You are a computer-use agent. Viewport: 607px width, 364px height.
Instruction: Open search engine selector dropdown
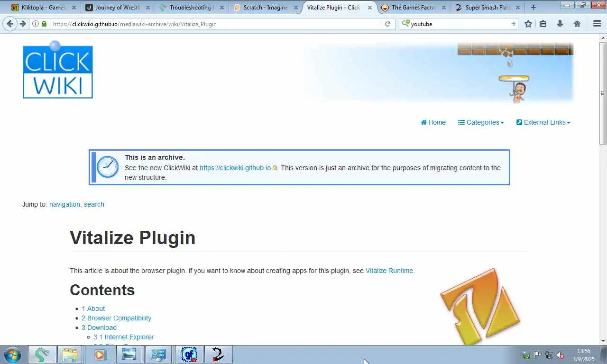(x=405, y=24)
